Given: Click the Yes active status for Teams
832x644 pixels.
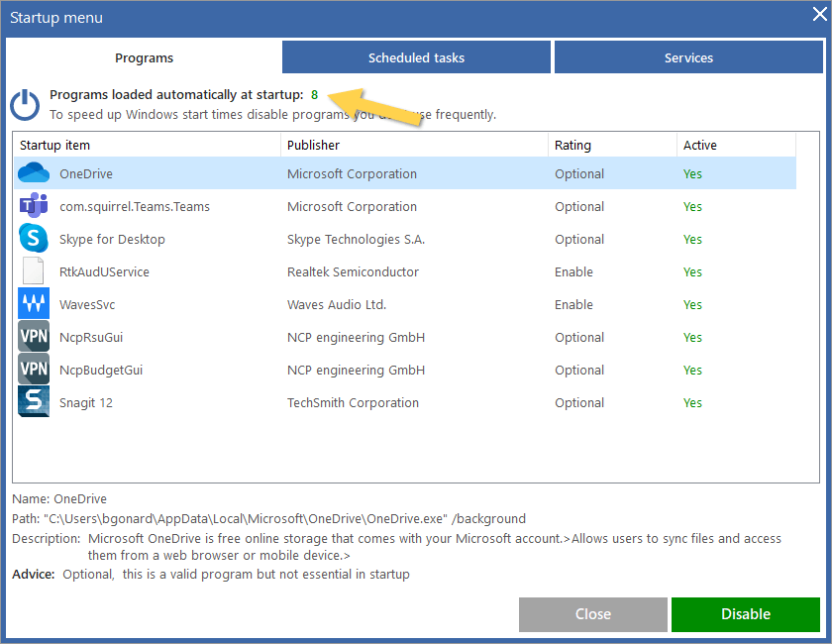Looking at the screenshot, I should coord(692,206).
